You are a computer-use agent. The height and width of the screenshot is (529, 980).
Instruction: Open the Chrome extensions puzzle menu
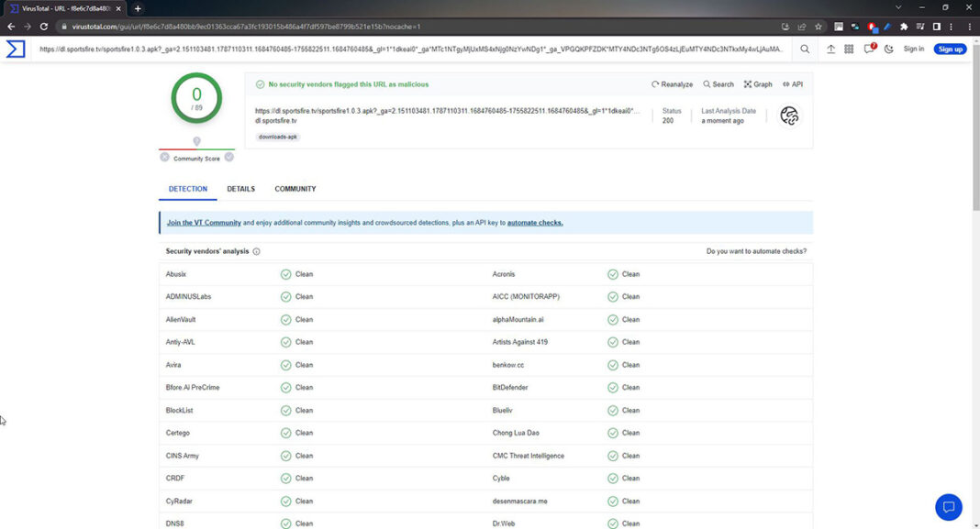click(x=904, y=27)
